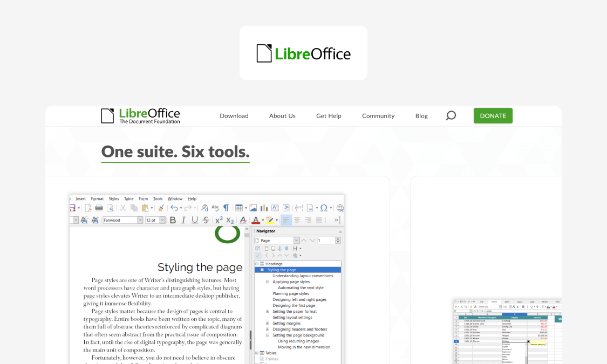Click the red Font Color button
The image size is (607, 364).
[256, 220]
